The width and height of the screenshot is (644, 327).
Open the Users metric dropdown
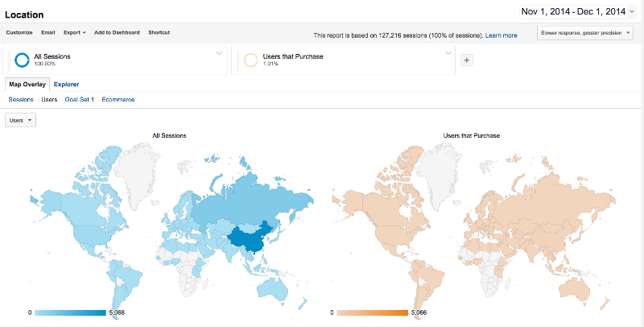click(20, 120)
